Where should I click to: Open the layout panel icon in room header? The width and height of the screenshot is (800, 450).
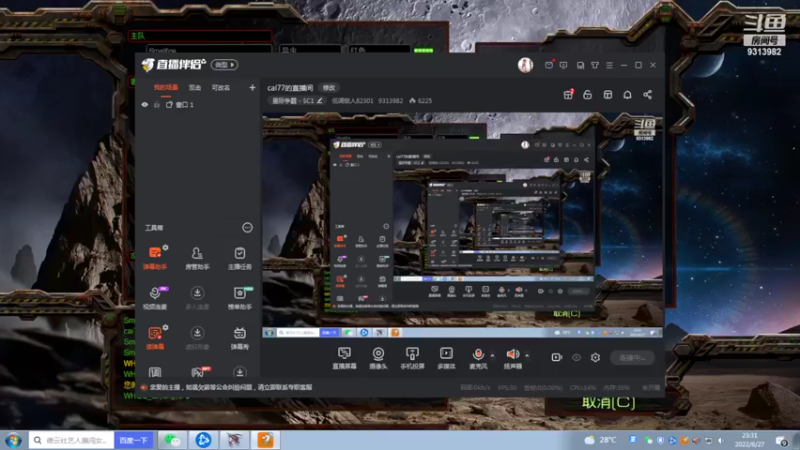coord(607,95)
